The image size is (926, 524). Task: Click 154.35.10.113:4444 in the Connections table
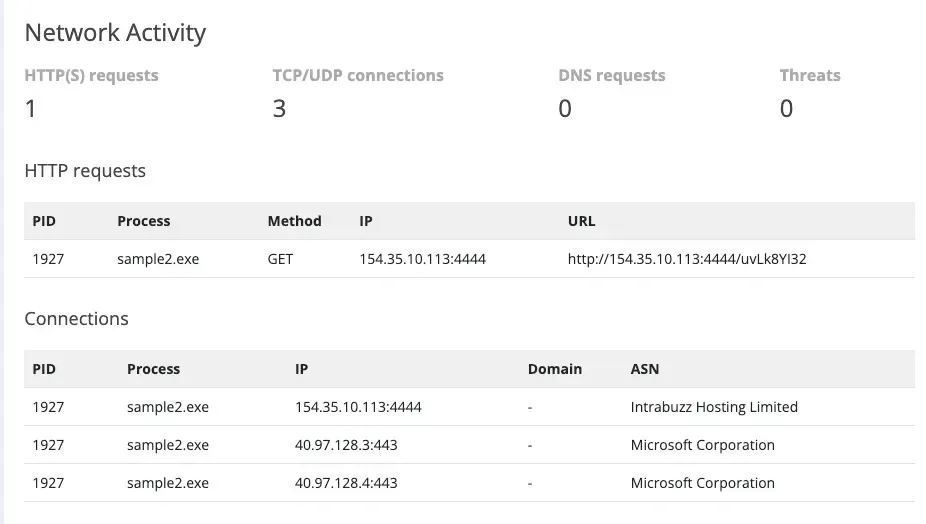[358, 407]
